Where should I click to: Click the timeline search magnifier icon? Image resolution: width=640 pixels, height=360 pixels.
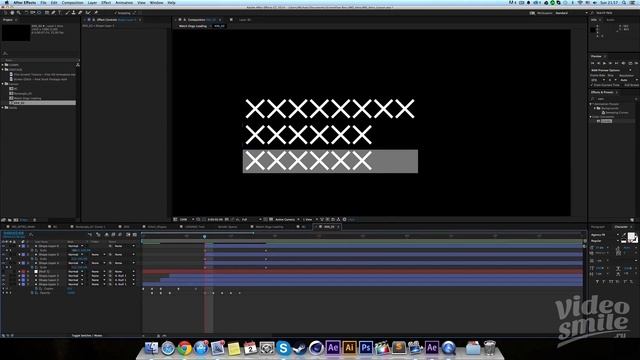[31, 234]
